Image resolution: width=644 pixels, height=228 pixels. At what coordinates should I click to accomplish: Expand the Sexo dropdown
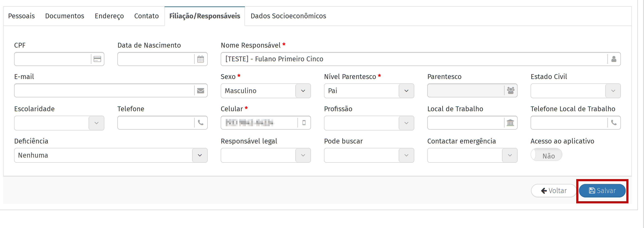pos(303,91)
